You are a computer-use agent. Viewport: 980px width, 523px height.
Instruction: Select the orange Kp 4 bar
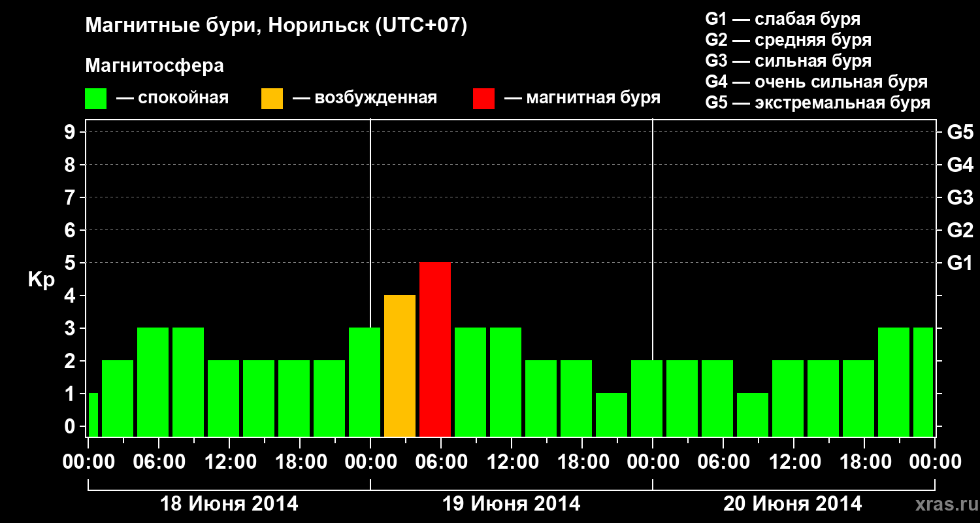coord(400,365)
